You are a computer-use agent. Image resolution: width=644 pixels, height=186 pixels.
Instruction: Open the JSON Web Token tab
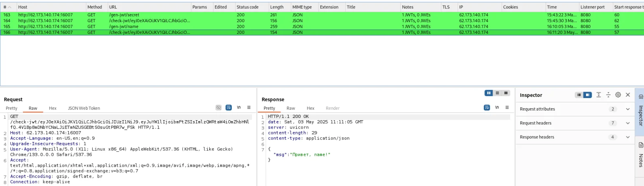[84, 108]
